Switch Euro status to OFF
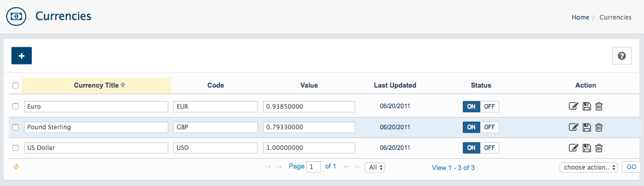This screenshot has width=644, height=186. (x=490, y=107)
